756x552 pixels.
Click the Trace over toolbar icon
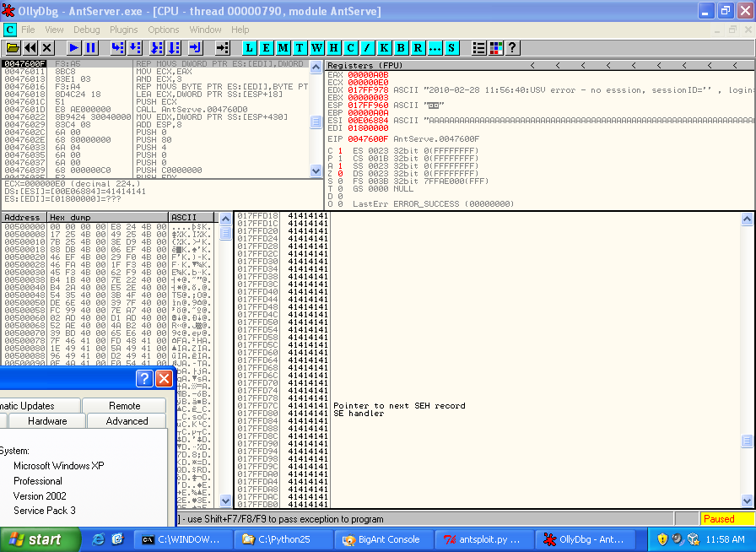click(x=174, y=48)
